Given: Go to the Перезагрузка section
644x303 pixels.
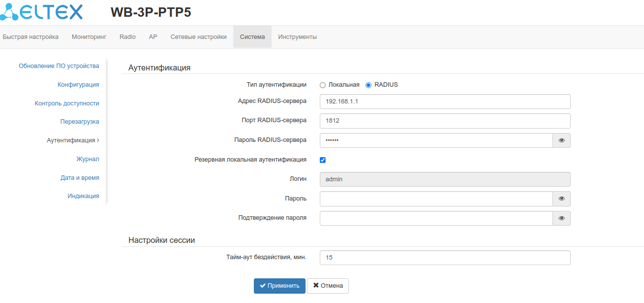Looking at the screenshot, I should 80,122.
